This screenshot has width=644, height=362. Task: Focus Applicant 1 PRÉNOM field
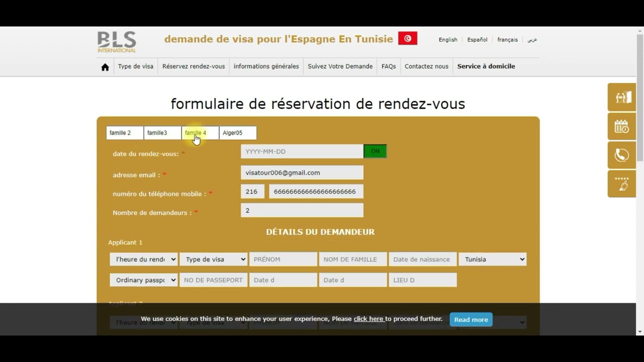[x=283, y=259]
